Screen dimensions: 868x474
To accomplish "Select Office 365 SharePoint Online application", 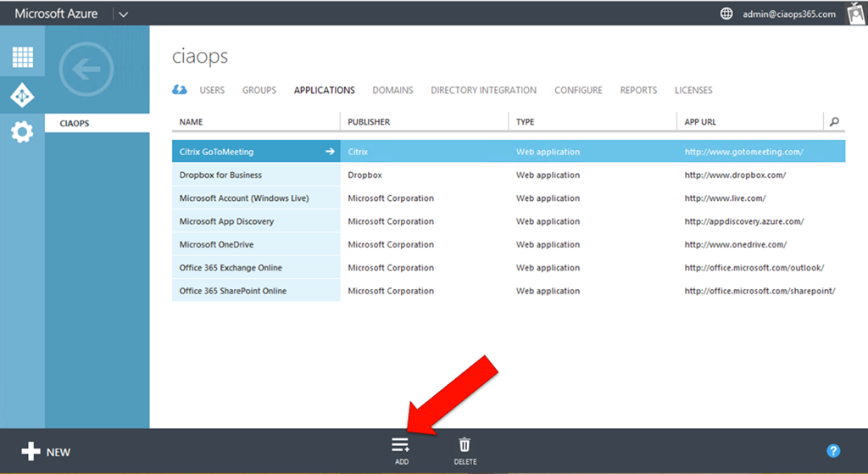I will point(232,291).
